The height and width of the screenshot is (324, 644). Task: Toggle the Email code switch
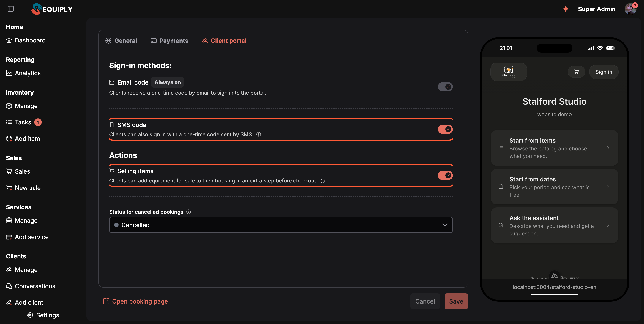[x=445, y=87]
